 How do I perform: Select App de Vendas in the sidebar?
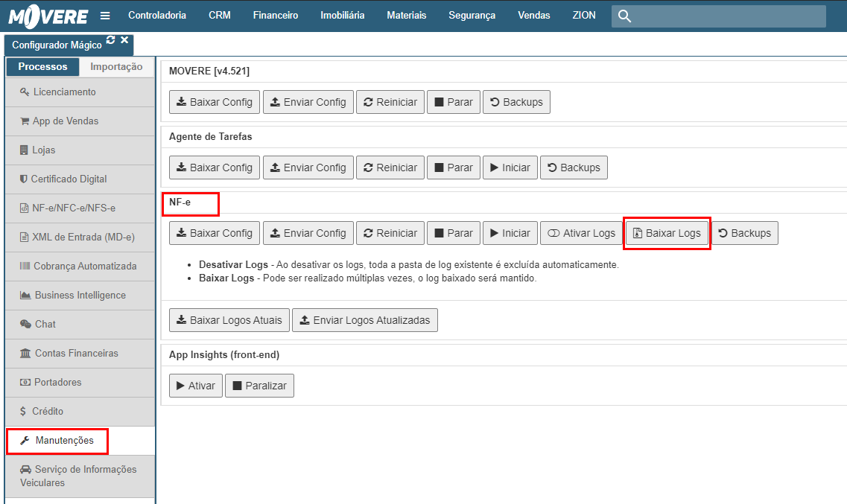80,121
